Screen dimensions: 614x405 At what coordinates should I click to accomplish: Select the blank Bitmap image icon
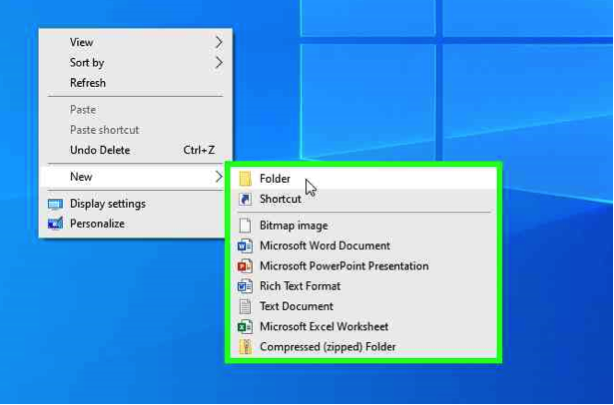(245, 226)
